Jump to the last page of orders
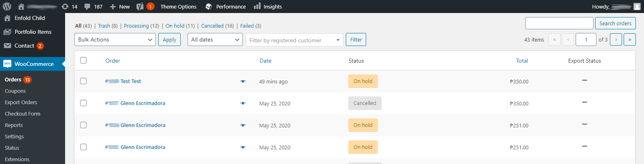 pyautogui.click(x=629, y=39)
